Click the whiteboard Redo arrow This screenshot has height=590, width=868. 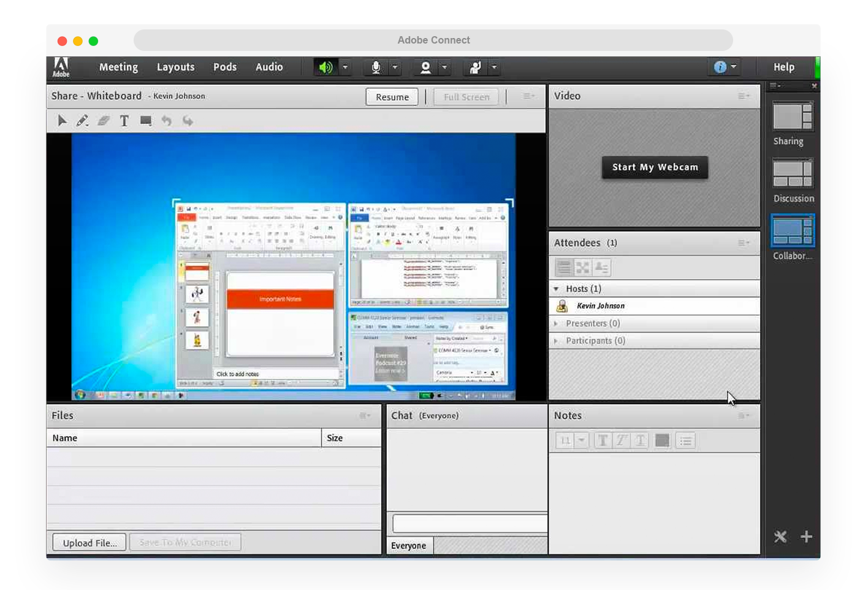point(188,121)
